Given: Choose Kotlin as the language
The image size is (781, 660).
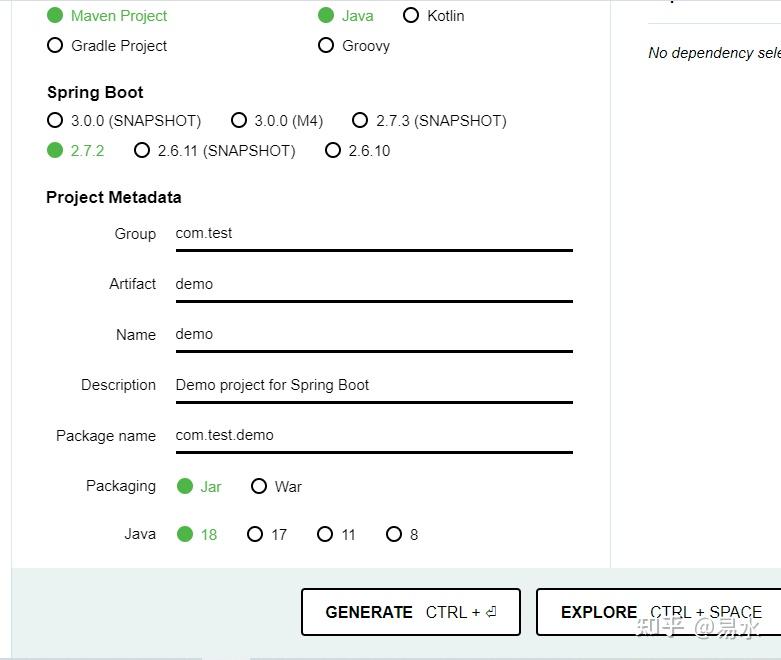Looking at the screenshot, I should point(411,16).
